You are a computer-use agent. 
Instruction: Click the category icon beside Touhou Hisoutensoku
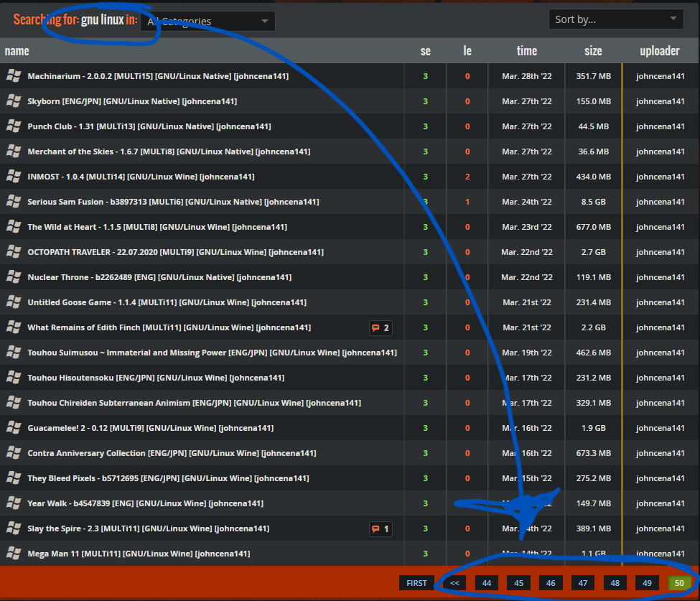pos(14,378)
